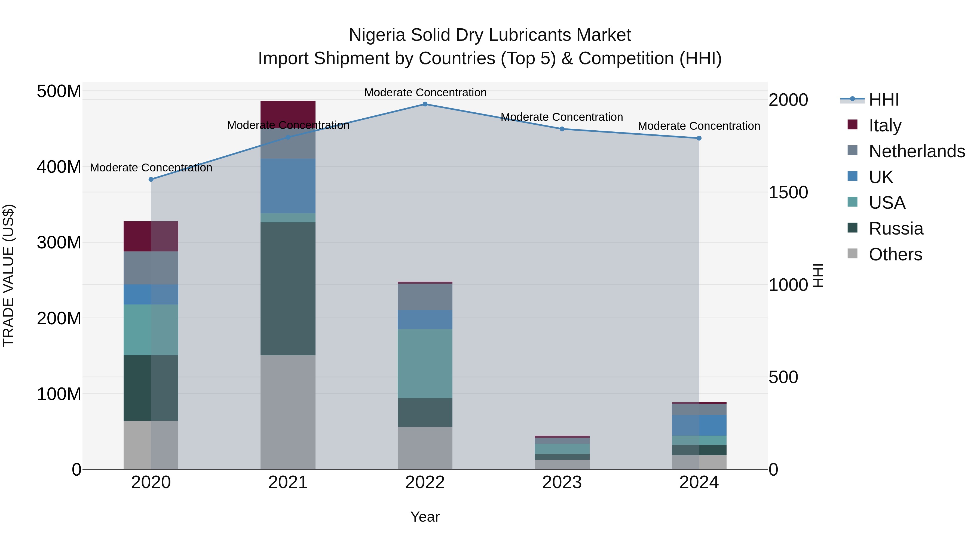This screenshot has height=551, width=980.
Task: Click the HHI marker for 2021
Action: tap(288, 137)
